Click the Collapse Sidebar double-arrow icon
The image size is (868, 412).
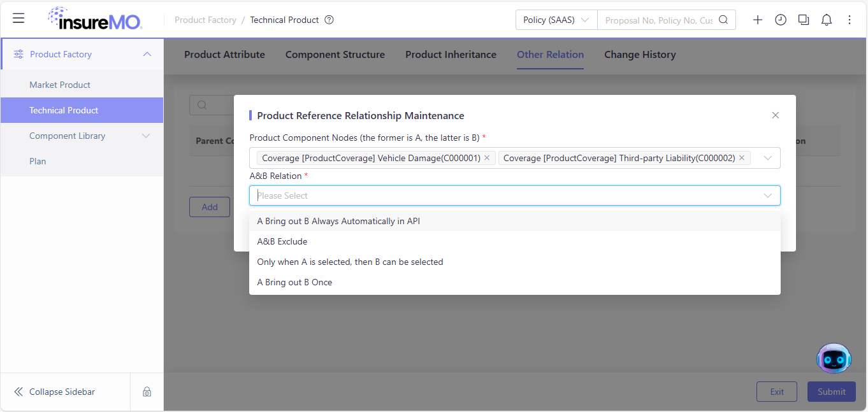[x=18, y=392]
